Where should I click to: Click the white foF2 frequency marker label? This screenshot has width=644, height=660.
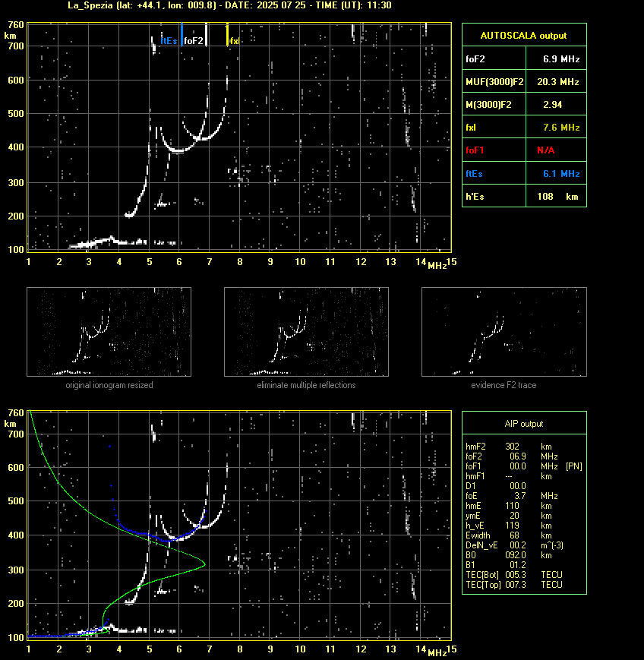(194, 41)
